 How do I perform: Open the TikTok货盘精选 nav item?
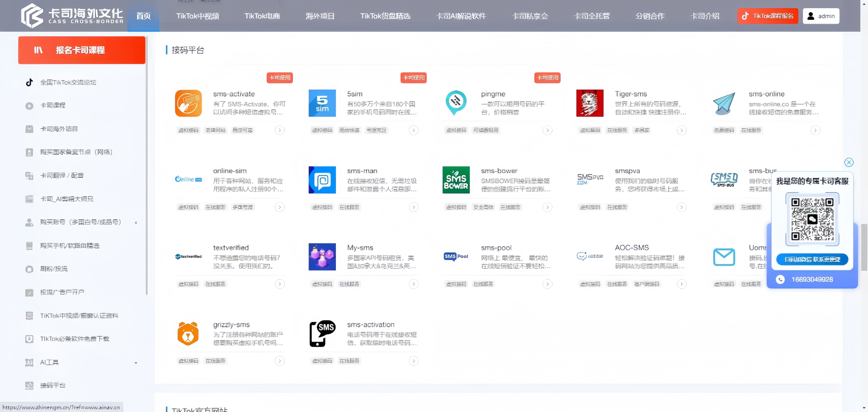click(x=385, y=16)
